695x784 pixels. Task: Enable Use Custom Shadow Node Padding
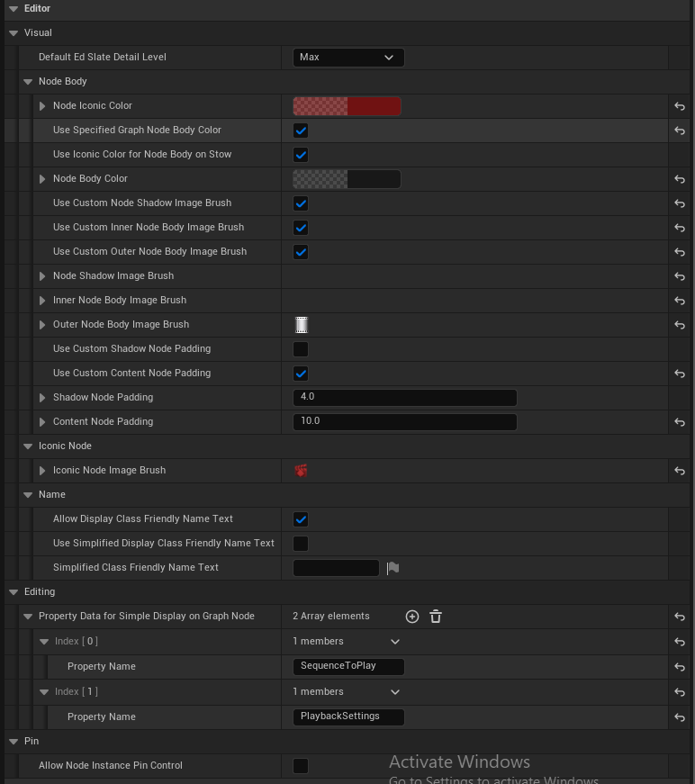pyautogui.click(x=301, y=349)
